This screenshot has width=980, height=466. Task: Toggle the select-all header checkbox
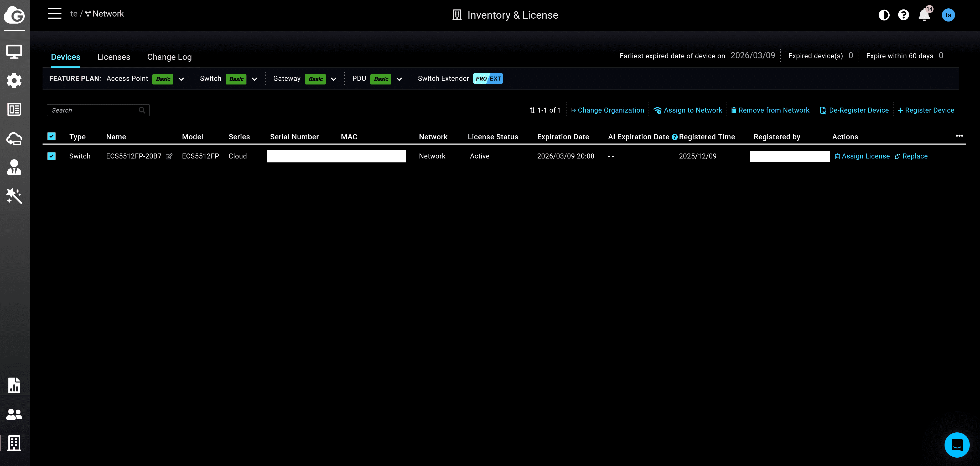(51, 136)
